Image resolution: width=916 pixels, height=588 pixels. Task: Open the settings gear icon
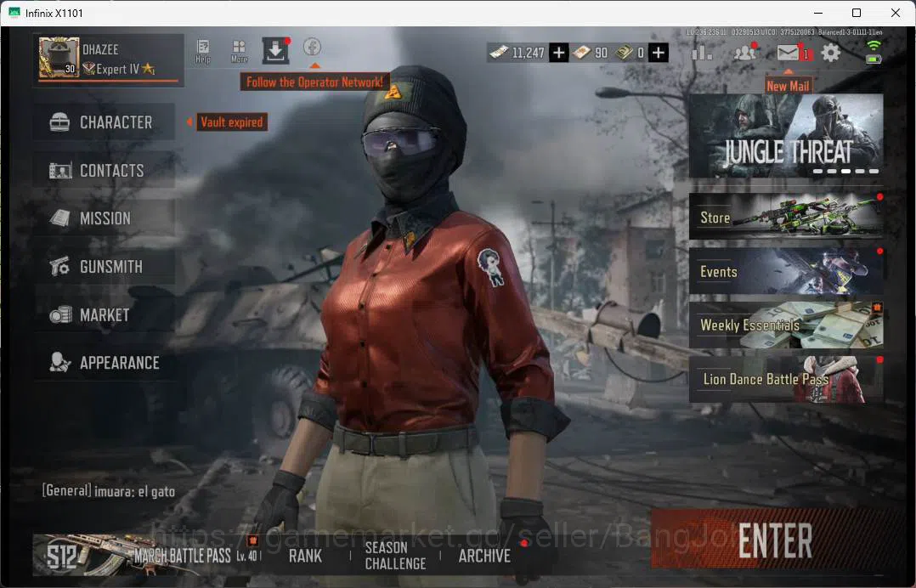click(830, 53)
